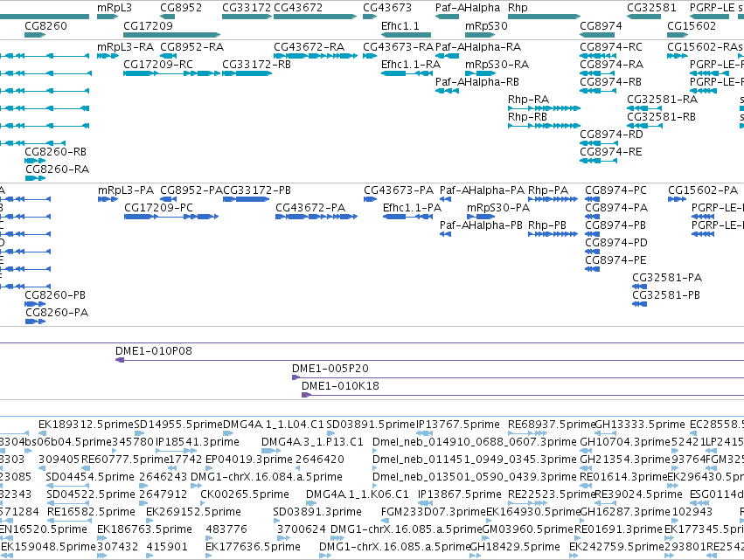Select the CG33172-RB transcript label
744x560 pixels.
coord(256,65)
